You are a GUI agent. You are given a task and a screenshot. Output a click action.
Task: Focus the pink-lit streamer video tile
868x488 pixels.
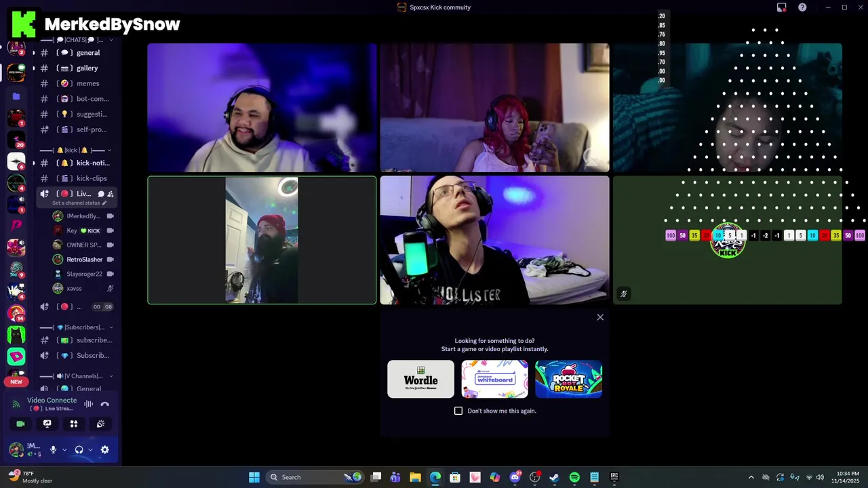coord(262,108)
